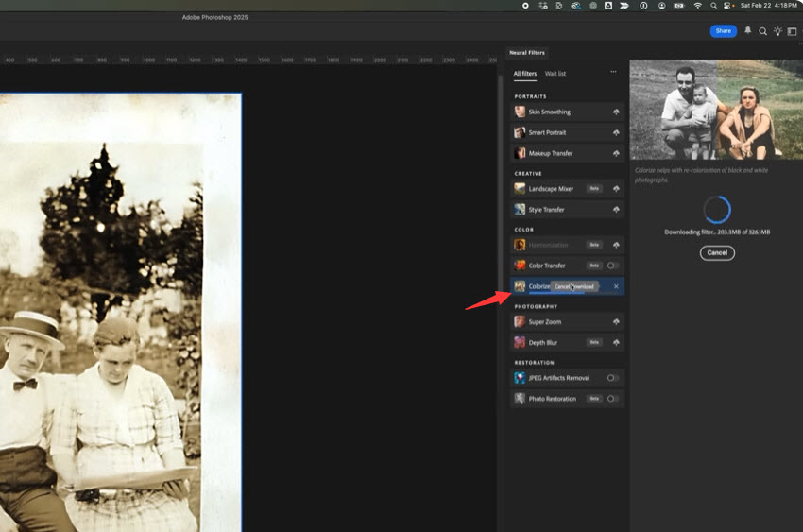The image size is (803, 532).
Task: Select the Skin Smoothing filter row label
Action: pyautogui.click(x=549, y=112)
